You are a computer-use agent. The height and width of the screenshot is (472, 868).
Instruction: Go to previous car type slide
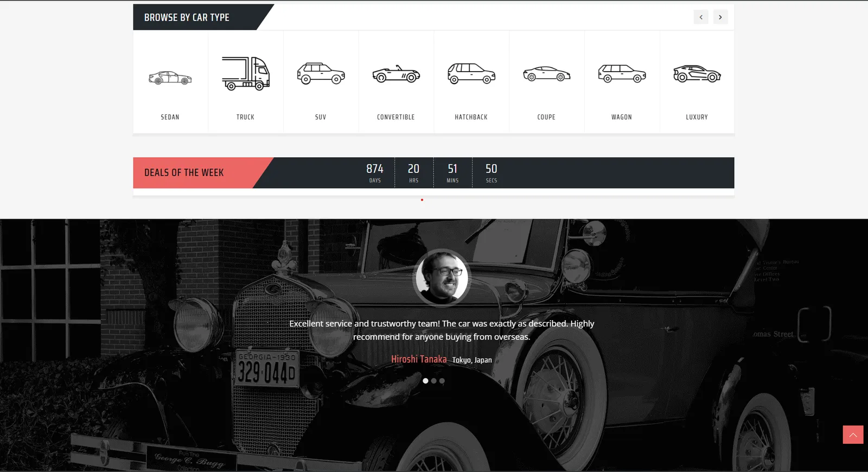(x=701, y=17)
